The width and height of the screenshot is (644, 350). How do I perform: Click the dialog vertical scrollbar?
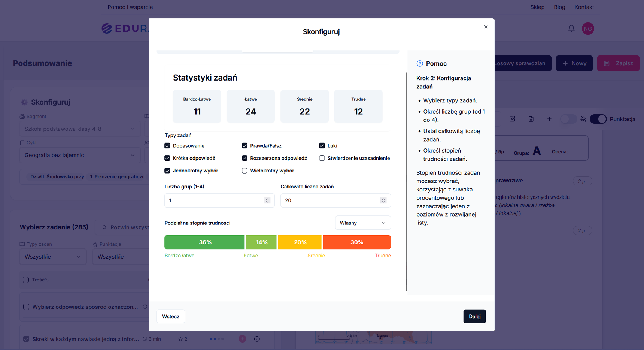(x=406, y=182)
